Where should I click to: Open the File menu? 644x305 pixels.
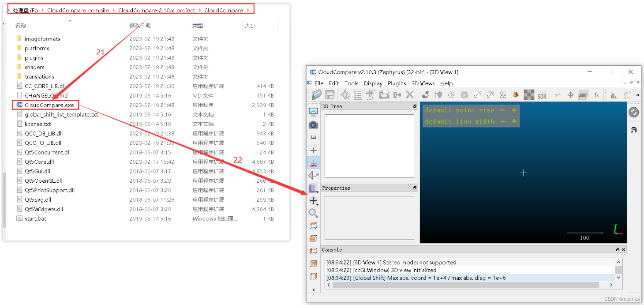coord(319,83)
